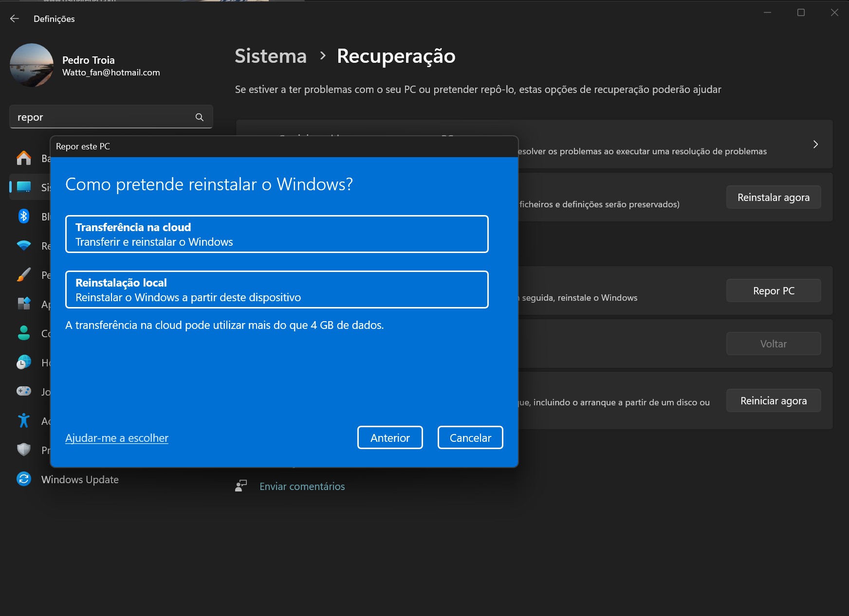Click the Reiniciar agora button
This screenshot has height=616, width=849.
coord(773,400)
